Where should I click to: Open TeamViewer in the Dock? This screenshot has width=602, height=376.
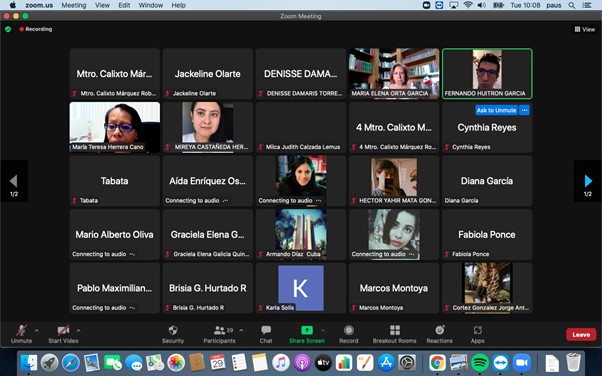pos(501,363)
